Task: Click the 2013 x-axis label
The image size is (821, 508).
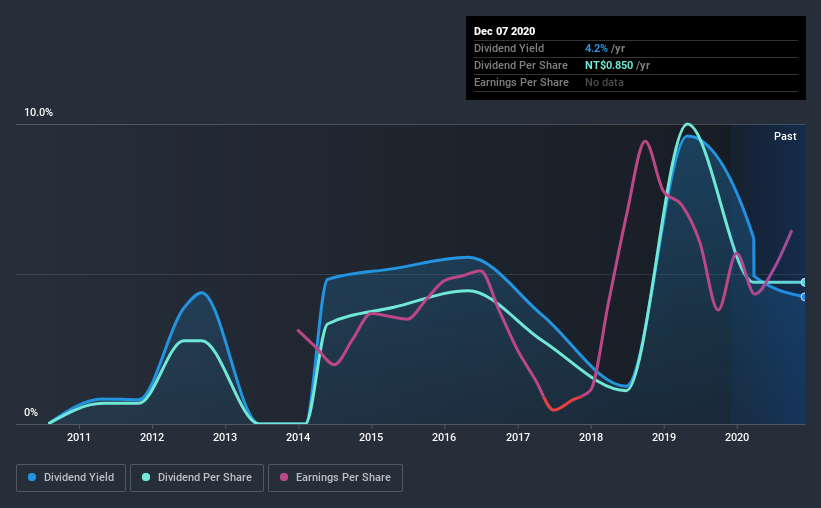Action: (x=225, y=437)
